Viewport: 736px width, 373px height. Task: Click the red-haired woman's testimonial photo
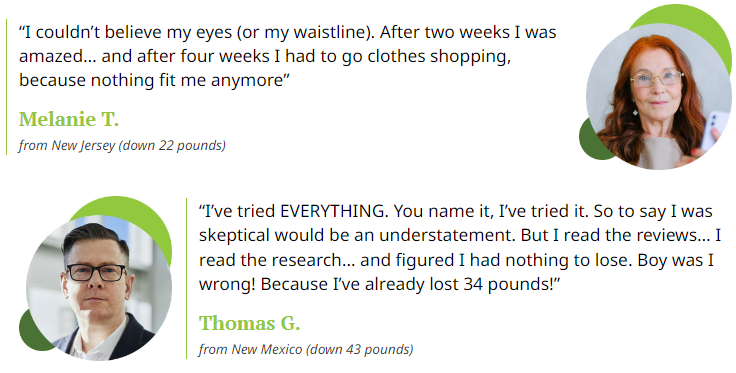point(659,96)
